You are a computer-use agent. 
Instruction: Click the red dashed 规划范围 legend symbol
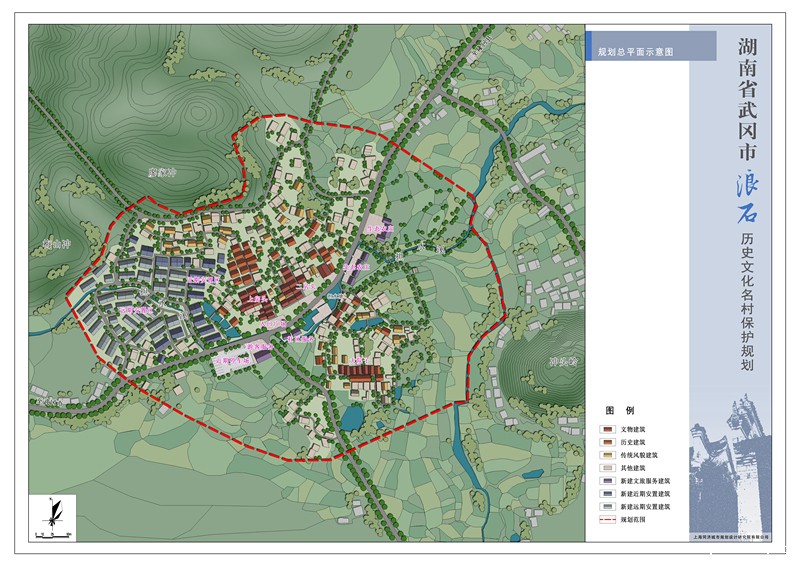(x=606, y=520)
